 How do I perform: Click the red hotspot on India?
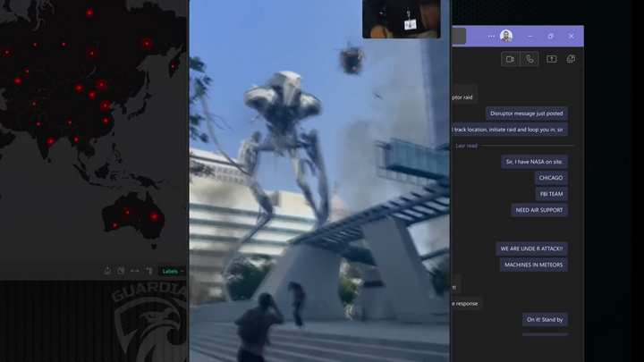coord(50,141)
